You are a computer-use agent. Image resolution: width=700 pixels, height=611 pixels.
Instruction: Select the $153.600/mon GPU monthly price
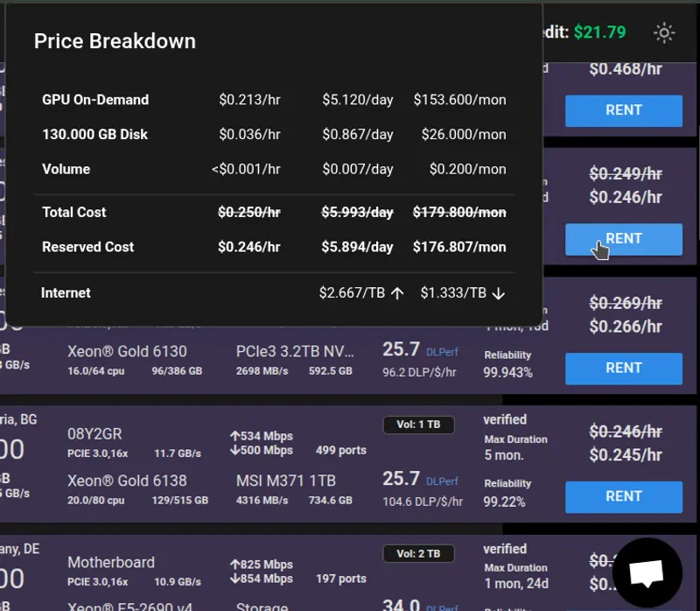460,100
